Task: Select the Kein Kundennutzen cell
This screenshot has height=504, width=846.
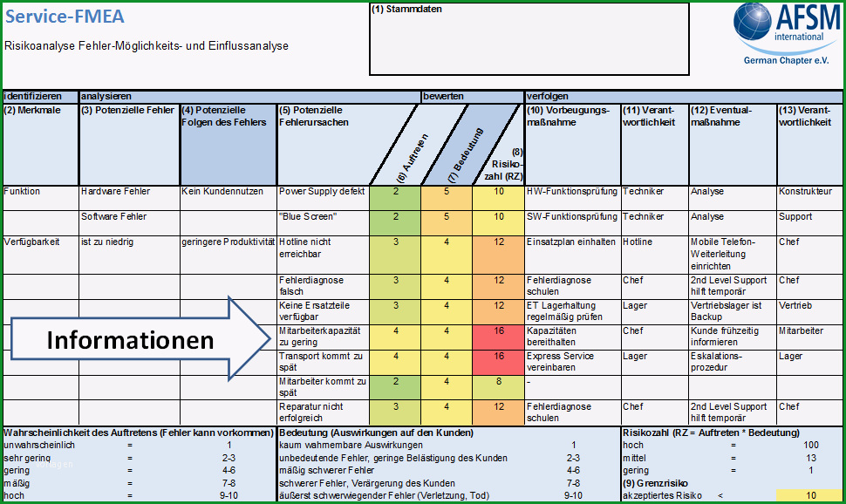Action: 229,198
